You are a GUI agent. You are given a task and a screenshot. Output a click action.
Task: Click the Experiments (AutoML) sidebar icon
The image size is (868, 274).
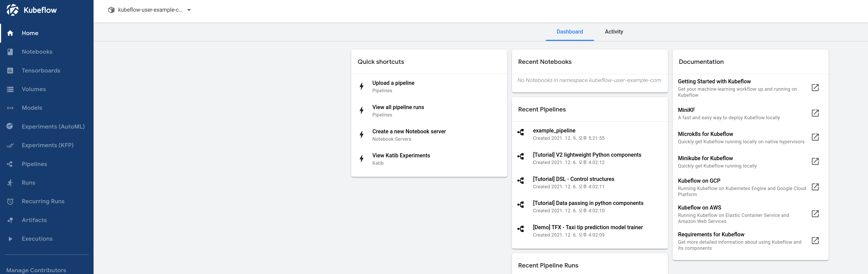pos(11,126)
